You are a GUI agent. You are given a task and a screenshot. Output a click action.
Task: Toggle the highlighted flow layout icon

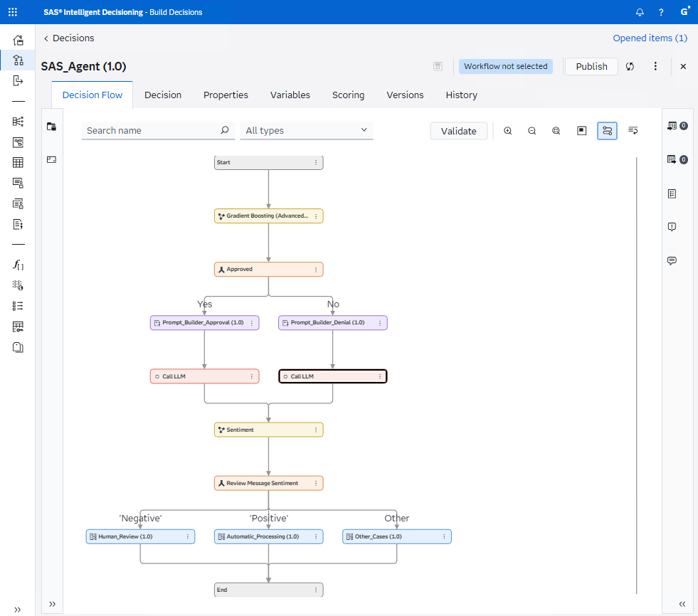coord(607,131)
